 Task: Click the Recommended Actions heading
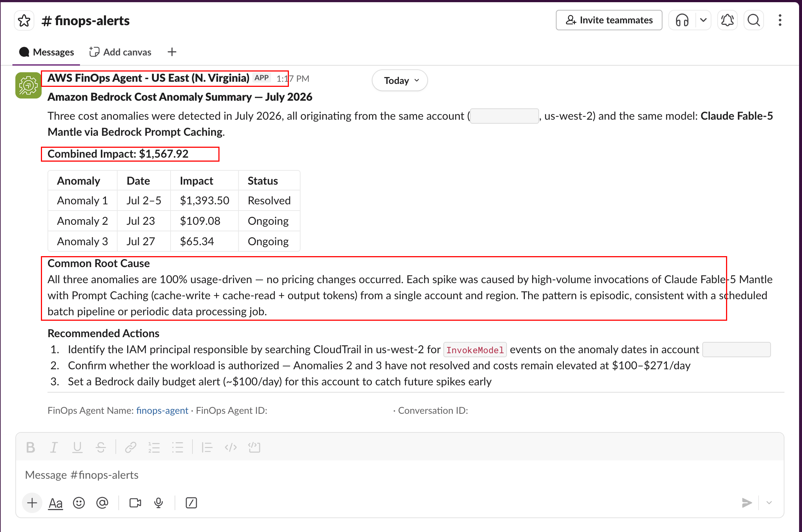103,333
